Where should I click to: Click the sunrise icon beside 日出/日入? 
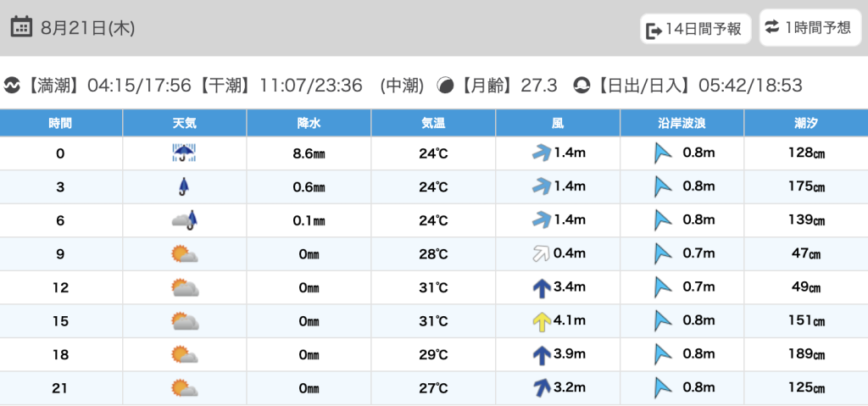tap(581, 86)
